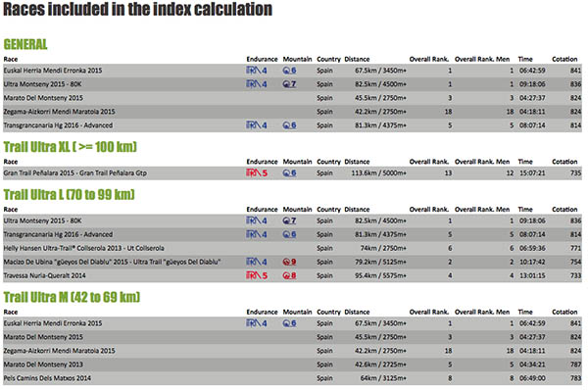Select the 'Races included in the index calculation' title
The image size is (588, 390).
[x=137, y=9]
